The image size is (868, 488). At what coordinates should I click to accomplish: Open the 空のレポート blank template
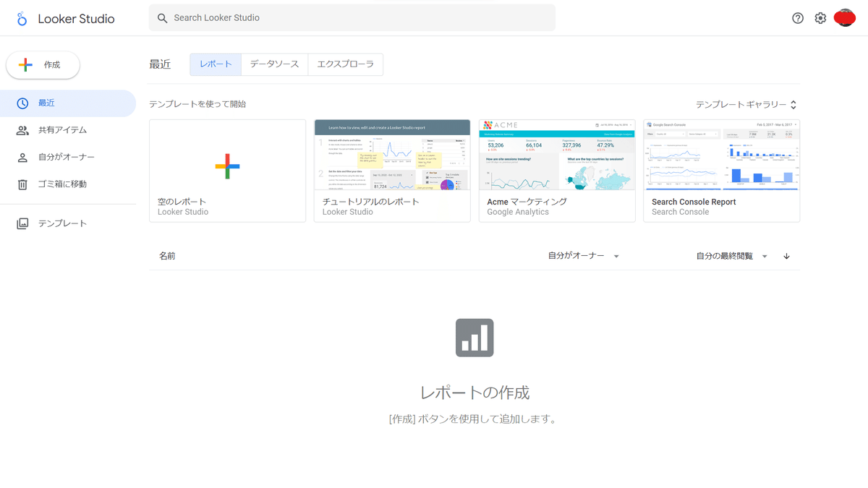point(227,171)
